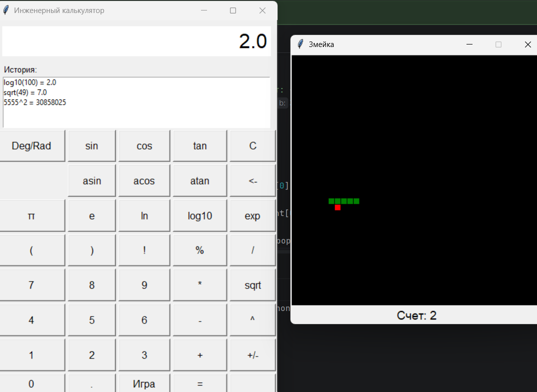
Task: Click digit 9 on calculator
Action: tap(144, 285)
